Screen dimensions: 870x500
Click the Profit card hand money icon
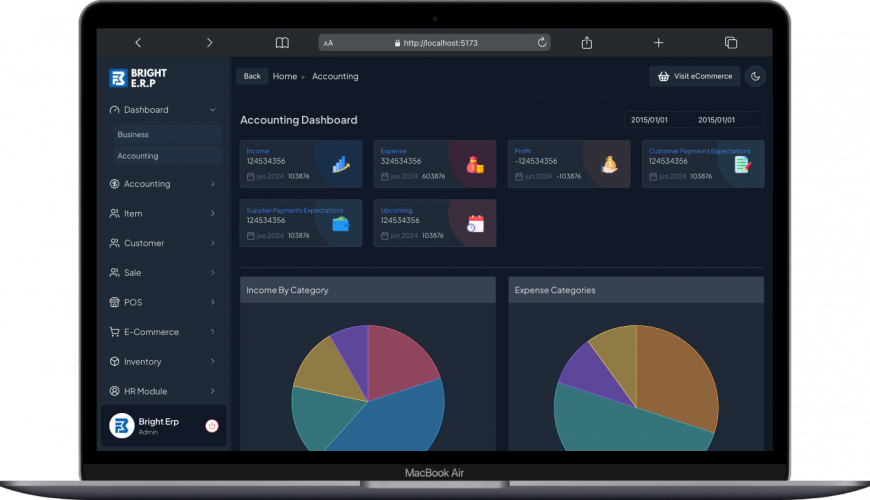609,164
